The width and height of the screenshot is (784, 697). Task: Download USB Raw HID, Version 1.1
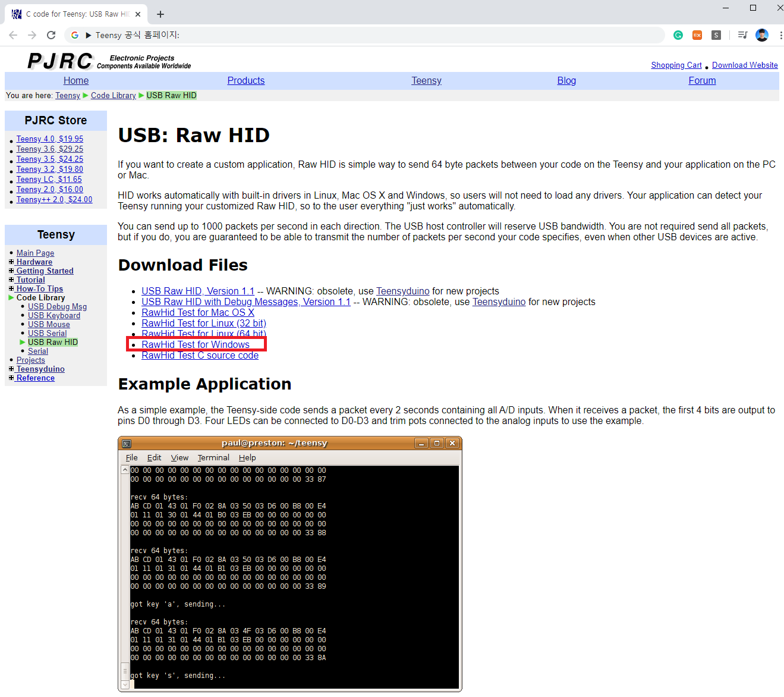pos(198,291)
